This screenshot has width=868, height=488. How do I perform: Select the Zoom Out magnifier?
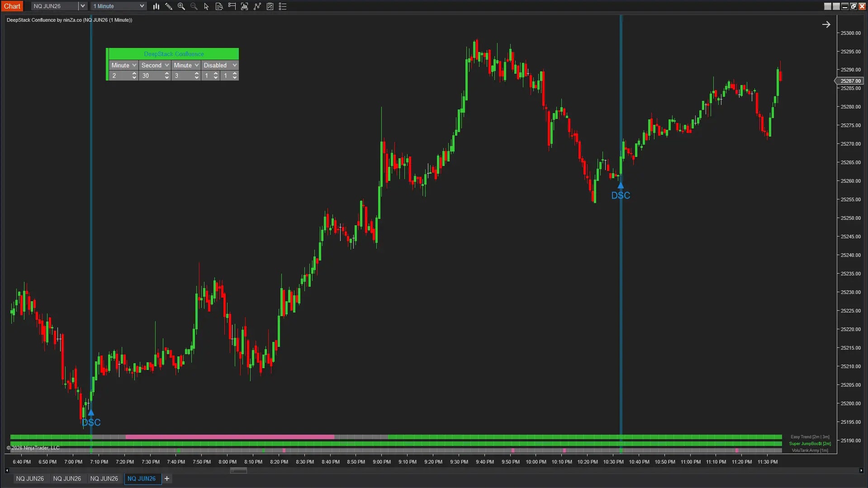tap(194, 6)
